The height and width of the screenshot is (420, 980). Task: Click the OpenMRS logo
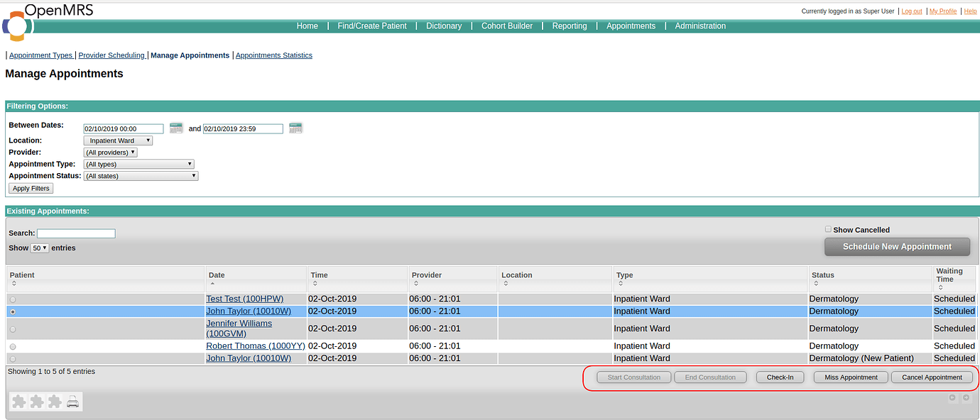point(16,26)
